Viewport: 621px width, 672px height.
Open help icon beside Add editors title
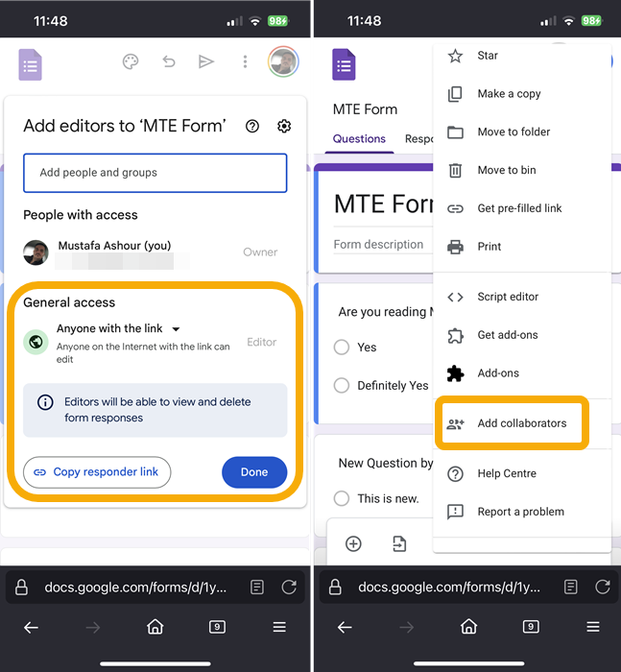(252, 126)
